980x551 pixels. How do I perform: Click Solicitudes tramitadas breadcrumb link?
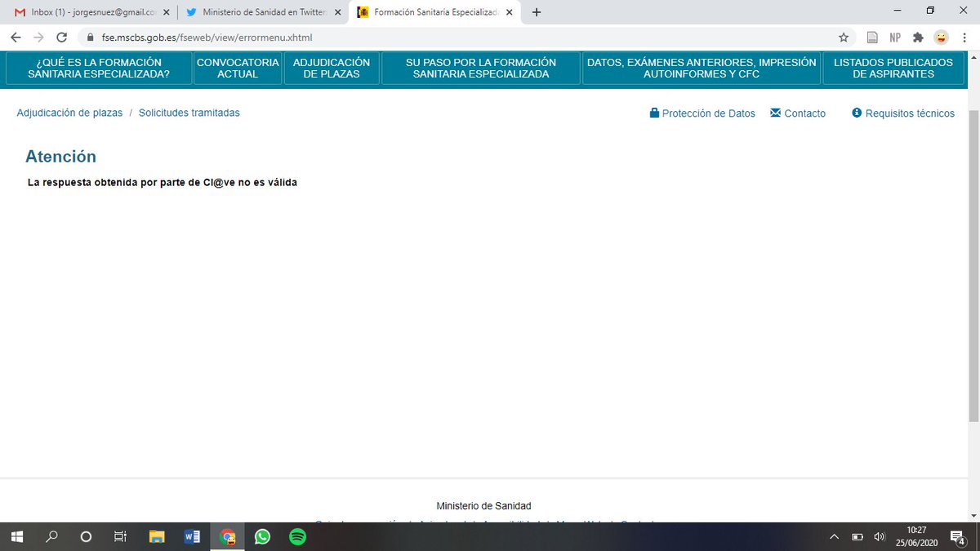click(x=189, y=113)
